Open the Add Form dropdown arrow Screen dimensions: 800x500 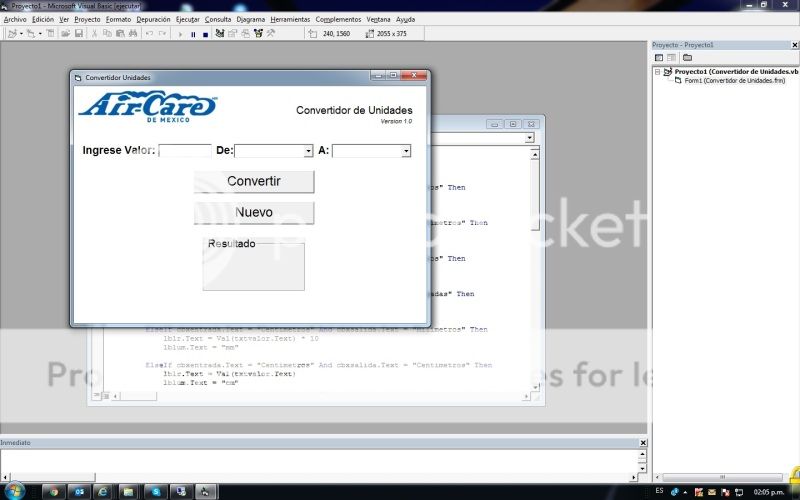click(40, 34)
